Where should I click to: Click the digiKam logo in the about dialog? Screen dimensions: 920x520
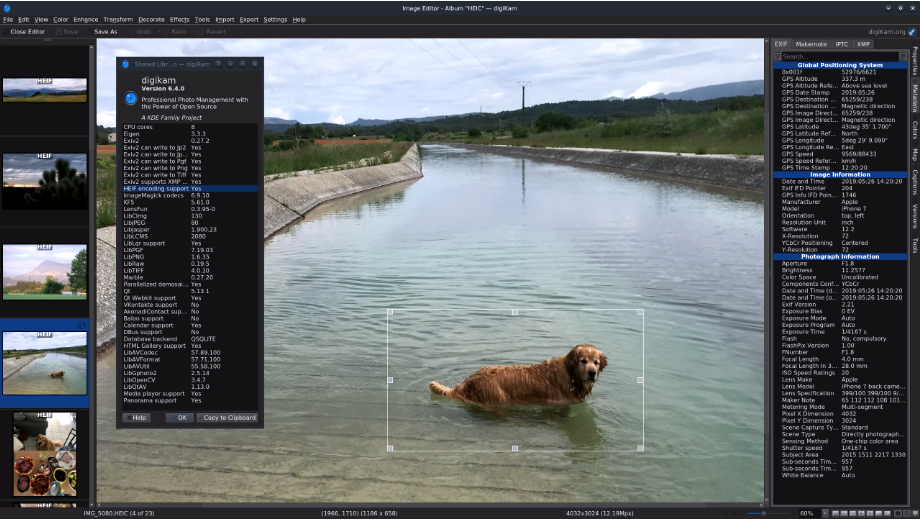click(x=130, y=98)
